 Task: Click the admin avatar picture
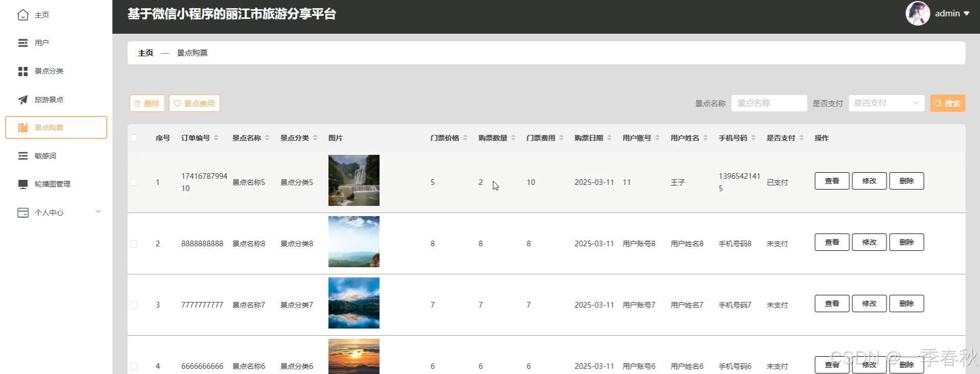point(917,13)
